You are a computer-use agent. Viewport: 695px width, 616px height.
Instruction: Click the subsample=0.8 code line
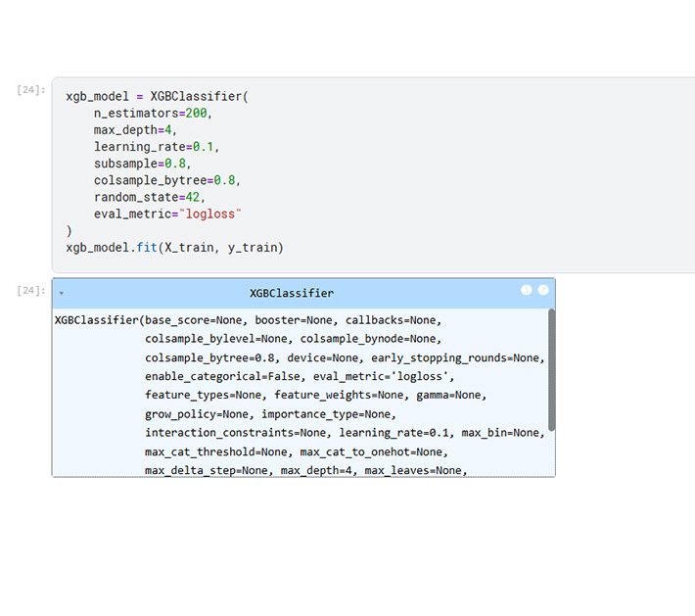pos(142,164)
